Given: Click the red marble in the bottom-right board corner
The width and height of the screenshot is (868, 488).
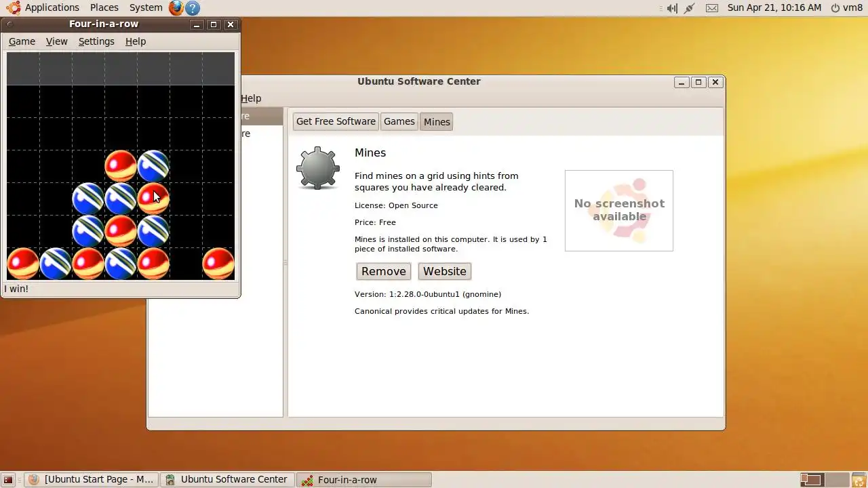Looking at the screenshot, I should click(x=218, y=264).
